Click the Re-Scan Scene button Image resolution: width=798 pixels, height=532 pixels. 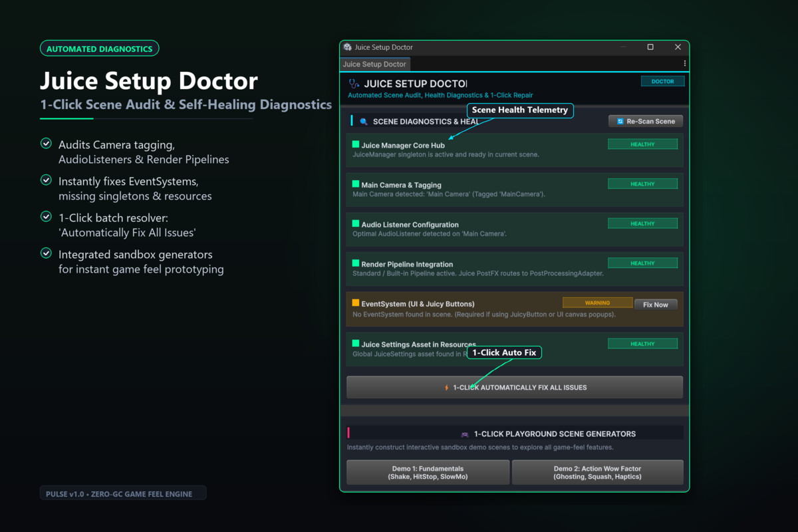pos(646,122)
